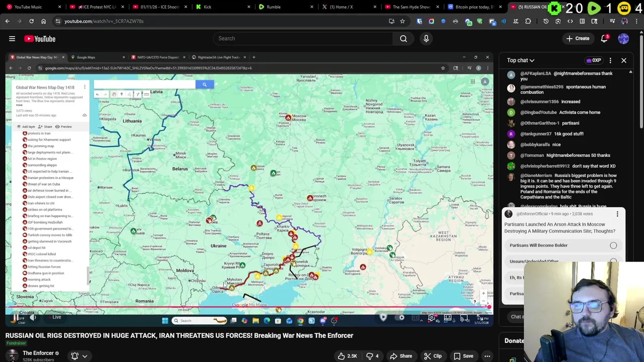Go back with the browser back arrow
This screenshot has width=644, height=362.
click(7, 21)
